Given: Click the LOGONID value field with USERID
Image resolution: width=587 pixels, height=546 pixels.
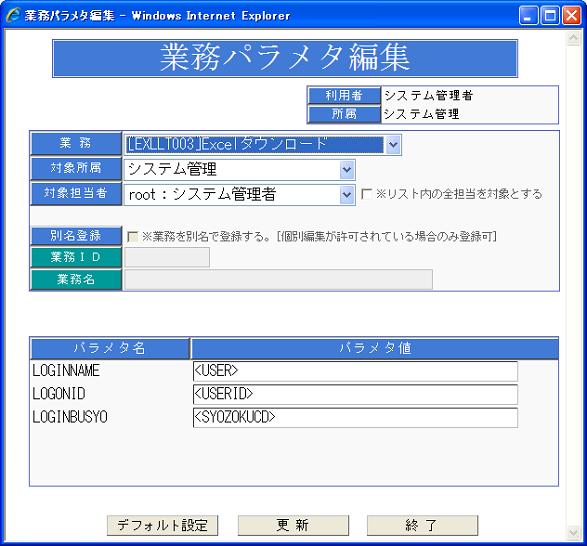Looking at the screenshot, I should pyautogui.click(x=355, y=394).
